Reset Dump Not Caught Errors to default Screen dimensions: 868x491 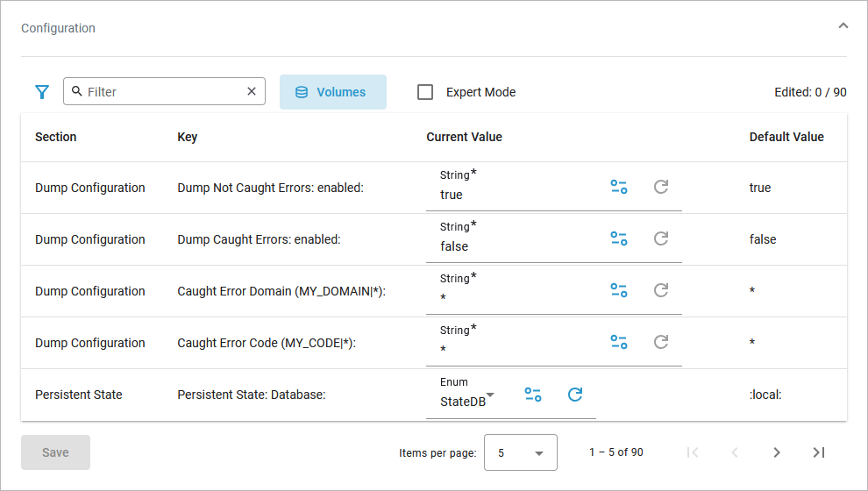661,187
